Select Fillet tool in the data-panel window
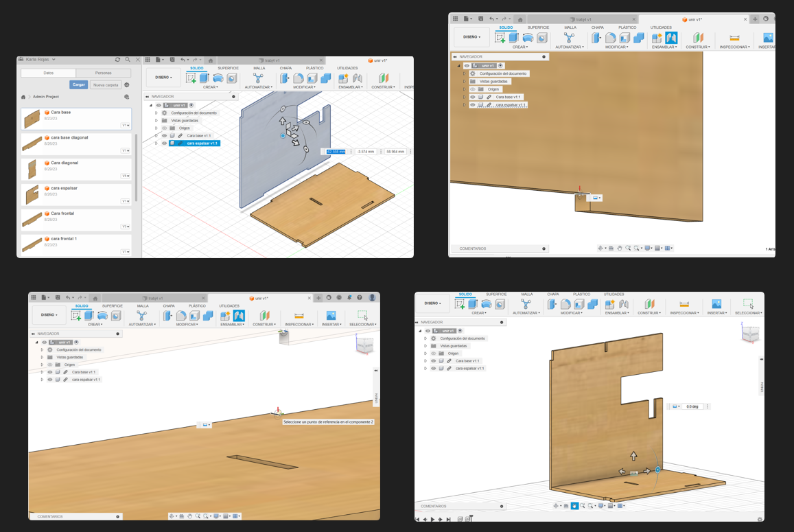 tap(299, 78)
